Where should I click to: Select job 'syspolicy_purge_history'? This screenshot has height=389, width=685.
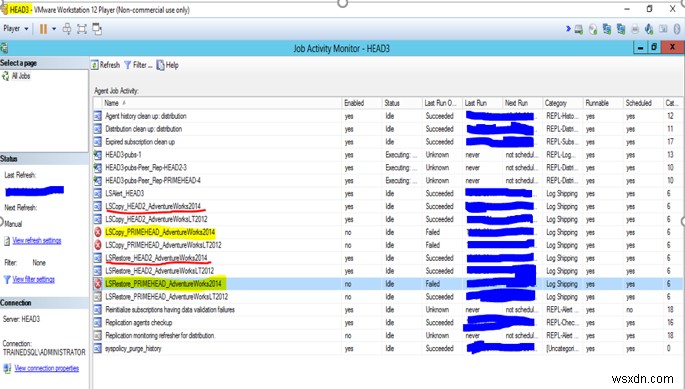click(x=133, y=348)
